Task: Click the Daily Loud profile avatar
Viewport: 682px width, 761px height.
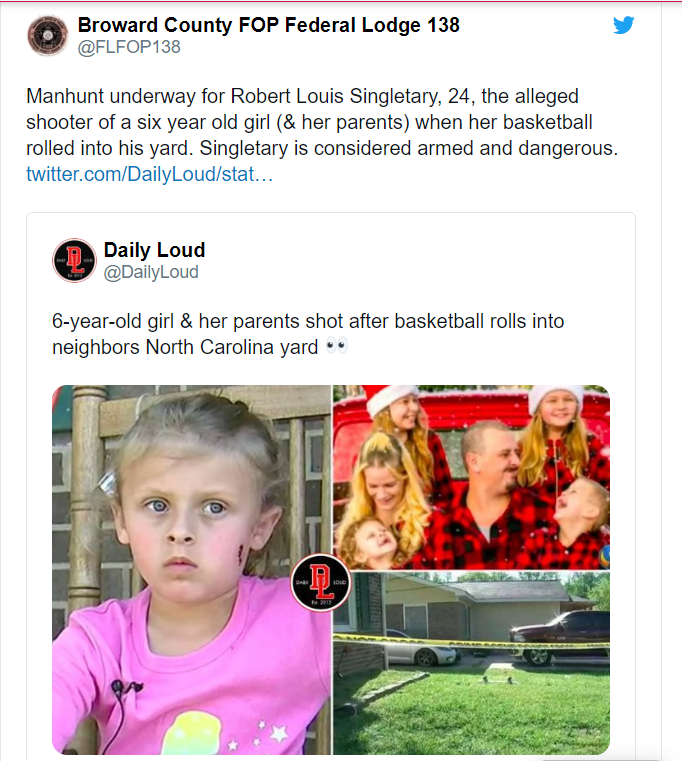Action: tap(74, 260)
